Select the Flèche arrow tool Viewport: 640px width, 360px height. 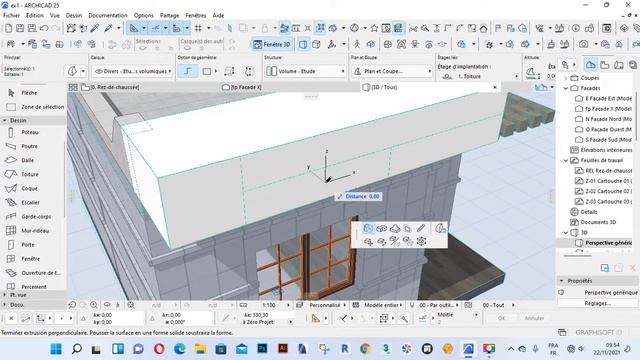29,93
